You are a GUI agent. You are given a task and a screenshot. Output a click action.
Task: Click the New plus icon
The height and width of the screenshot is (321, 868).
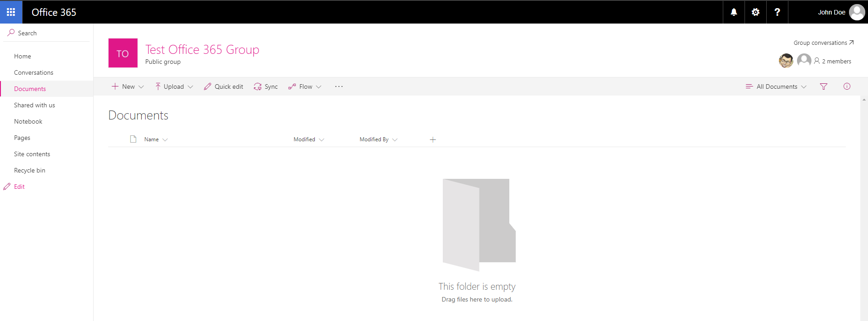tap(115, 86)
